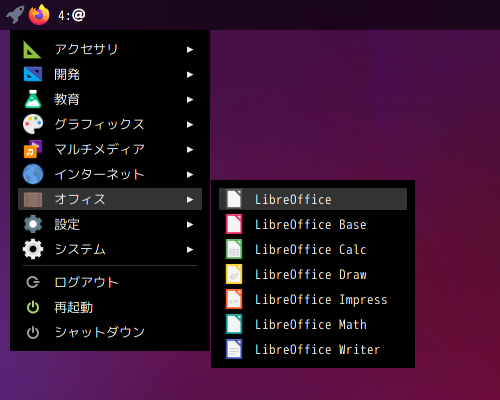This screenshot has height=400, width=500.
Task: Open the 開発 menu category
Action: tap(110, 75)
